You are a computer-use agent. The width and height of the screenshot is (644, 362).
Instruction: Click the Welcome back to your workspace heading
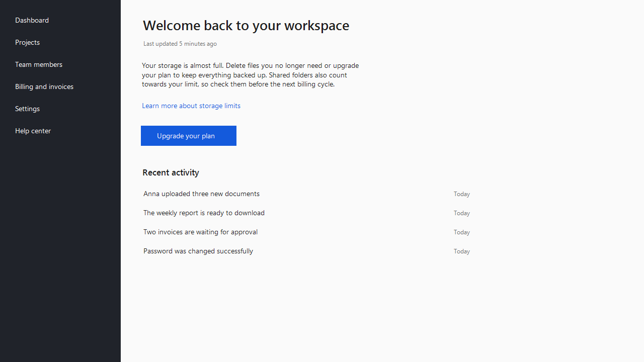tap(246, 26)
